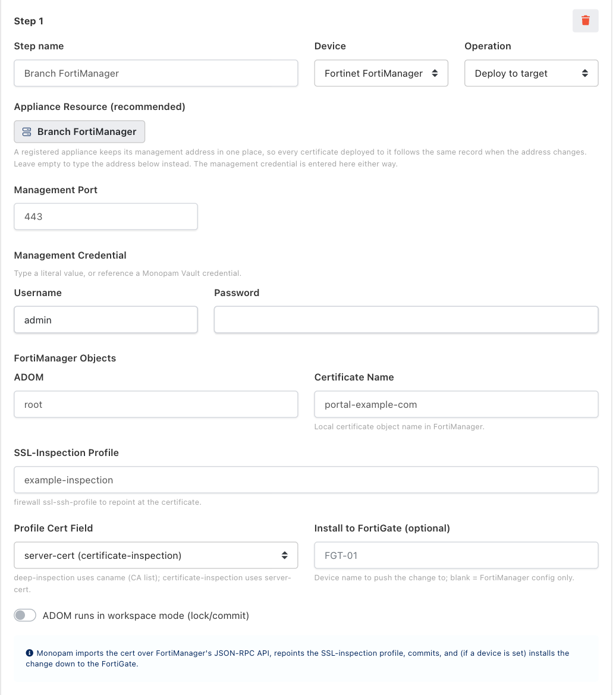This screenshot has width=616, height=695.
Task: Click the 'Step 1' heading text
Action: point(29,21)
